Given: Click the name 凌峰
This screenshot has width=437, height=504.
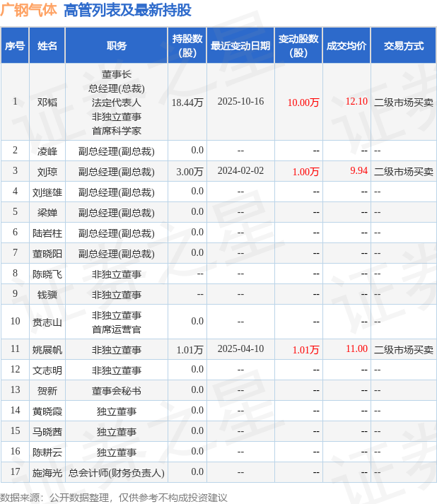Looking at the screenshot, I should click(x=47, y=151).
